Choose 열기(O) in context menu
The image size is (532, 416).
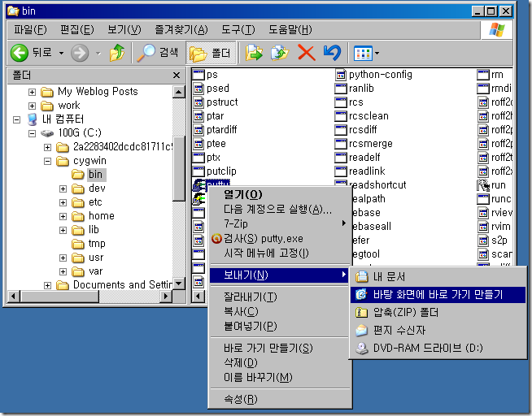[x=280, y=194]
